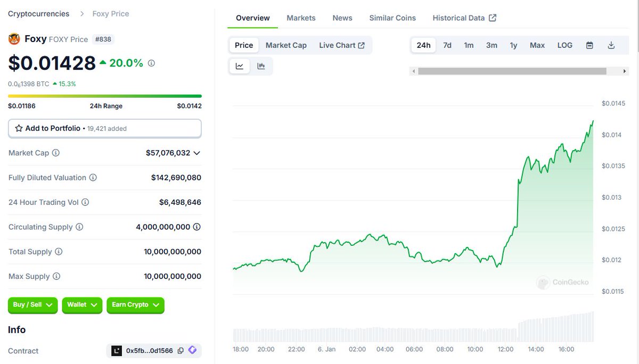This screenshot has height=364, width=639.
Task: Select the Market Cap chart toggle
Action: pyautogui.click(x=286, y=45)
